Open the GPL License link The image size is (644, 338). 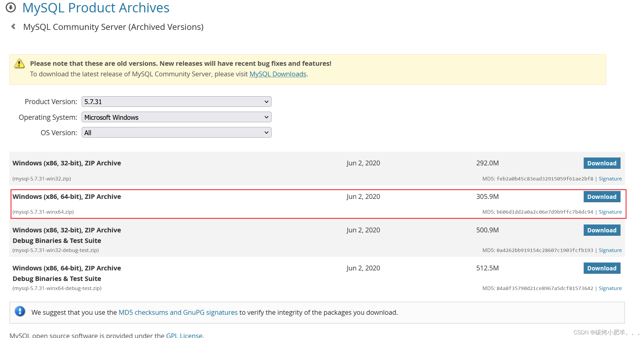tap(184, 335)
